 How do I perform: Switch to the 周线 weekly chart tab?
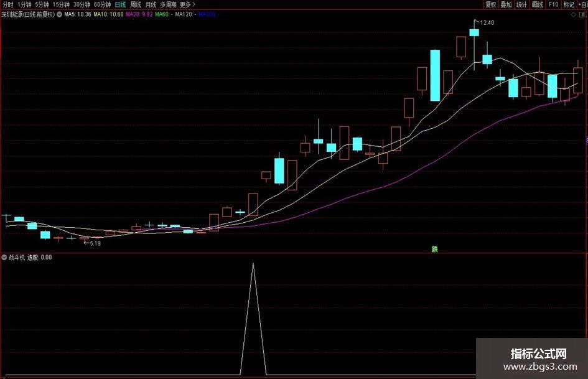(136, 4)
